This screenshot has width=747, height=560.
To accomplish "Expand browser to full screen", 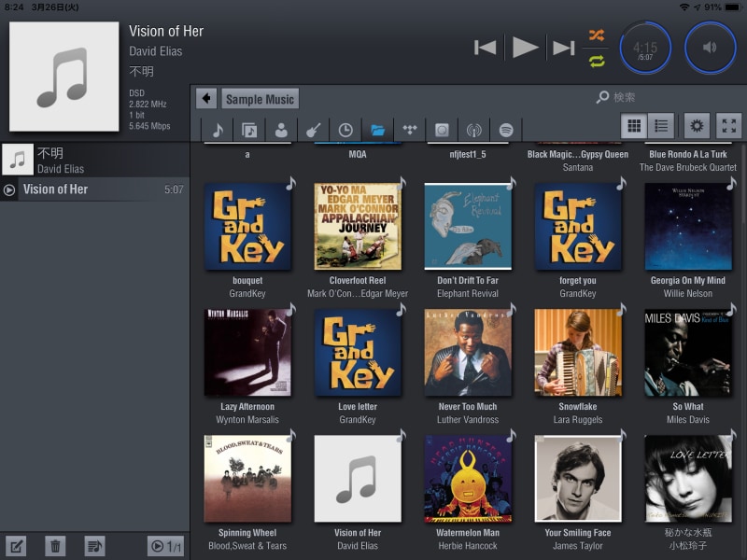I will (x=729, y=126).
